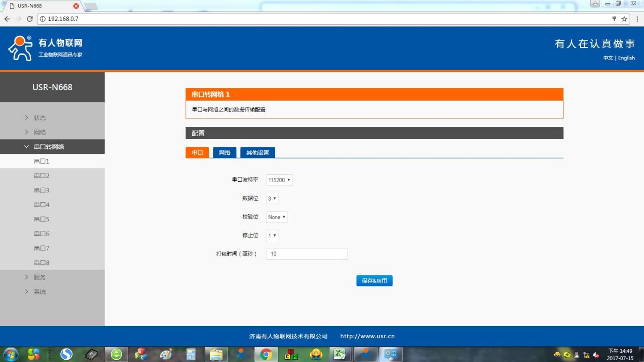Open the Chrome three-dot menu
The image size is (644, 362).
click(x=637, y=19)
